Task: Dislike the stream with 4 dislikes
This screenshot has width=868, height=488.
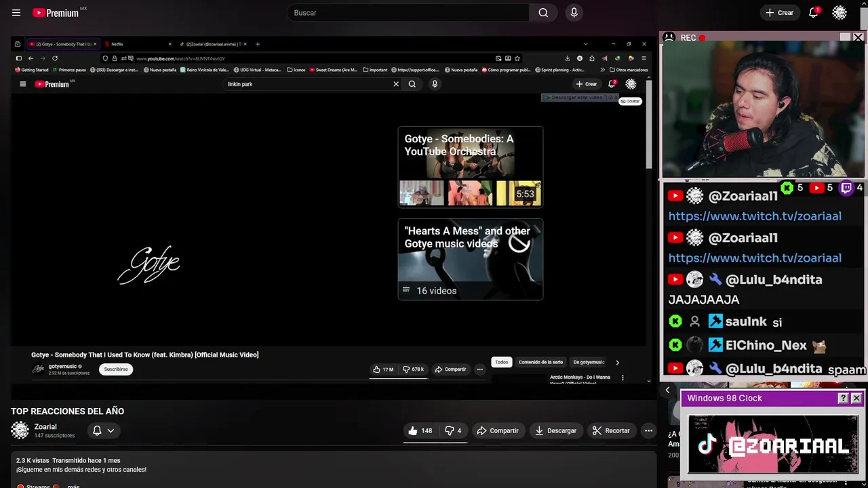Action: pyautogui.click(x=453, y=430)
